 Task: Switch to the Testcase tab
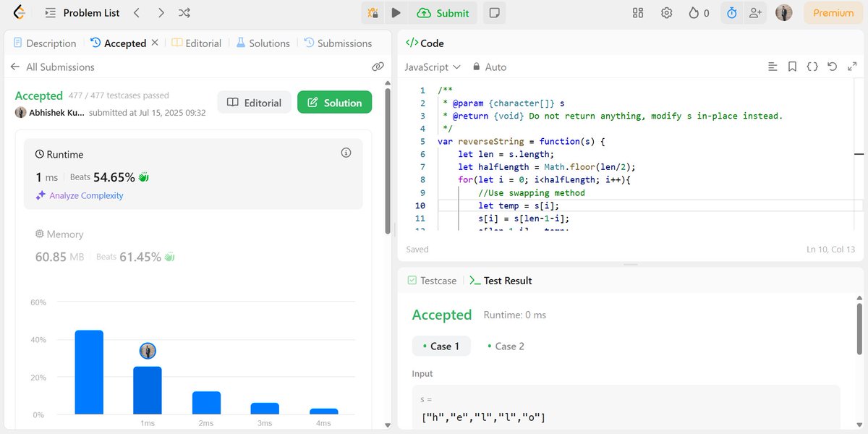pyautogui.click(x=432, y=281)
